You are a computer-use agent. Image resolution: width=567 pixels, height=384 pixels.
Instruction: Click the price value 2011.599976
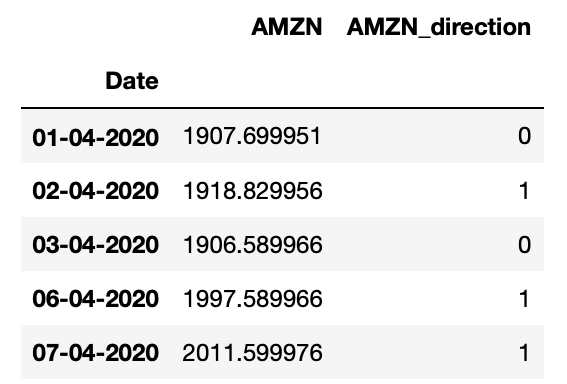click(x=252, y=353)
